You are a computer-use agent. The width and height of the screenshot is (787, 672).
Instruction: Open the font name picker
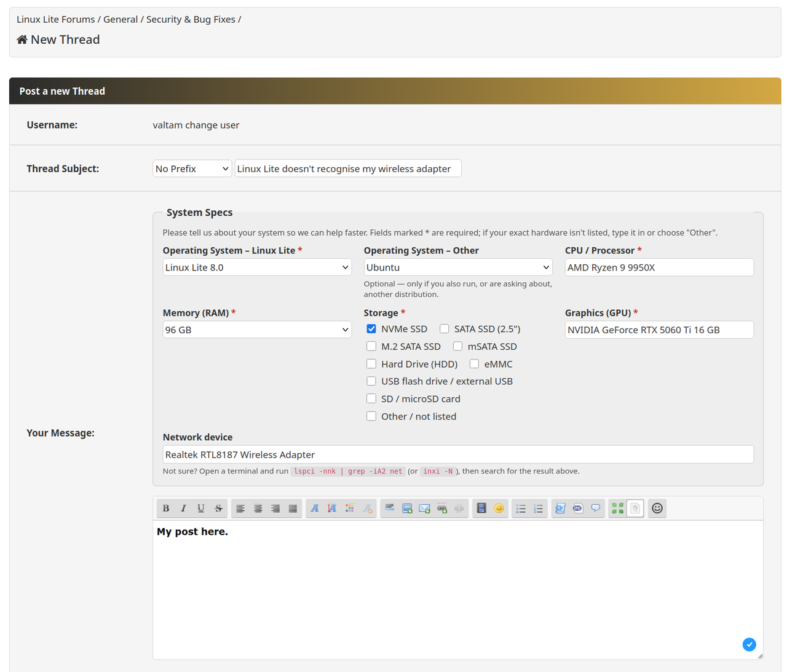tap(315, 508)
